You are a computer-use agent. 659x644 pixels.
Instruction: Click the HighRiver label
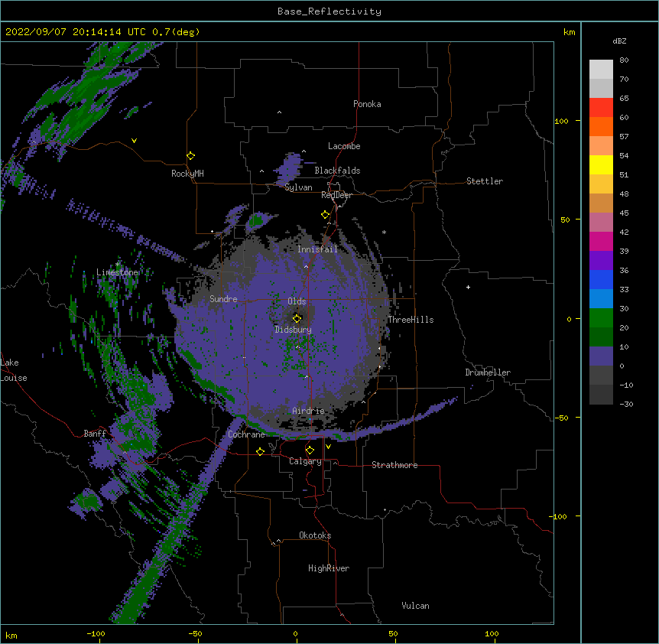coord(329,568)
